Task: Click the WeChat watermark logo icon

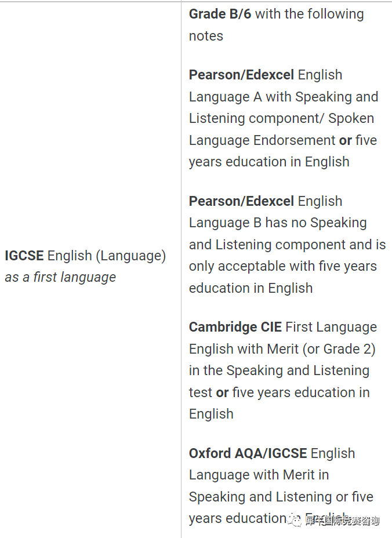Action: pyautogui.click(x=294, y=521)
